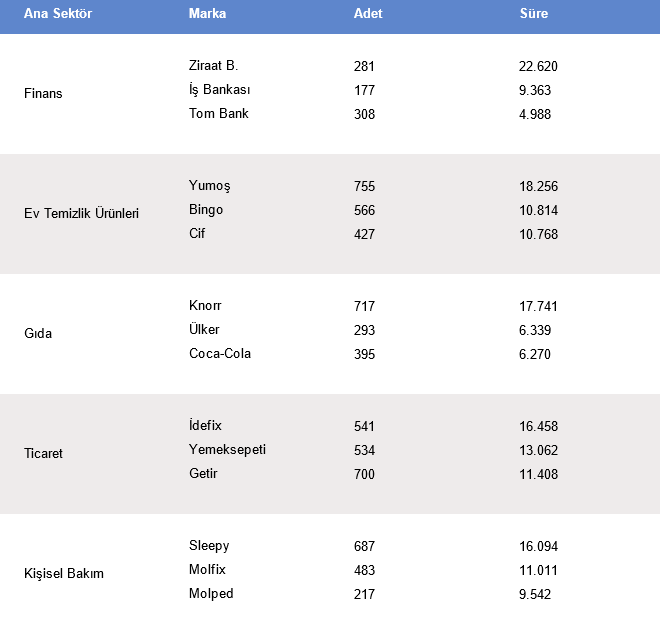Click the Sleepy brand cell
The image size is (660, 634).
(x=209, y=546)
